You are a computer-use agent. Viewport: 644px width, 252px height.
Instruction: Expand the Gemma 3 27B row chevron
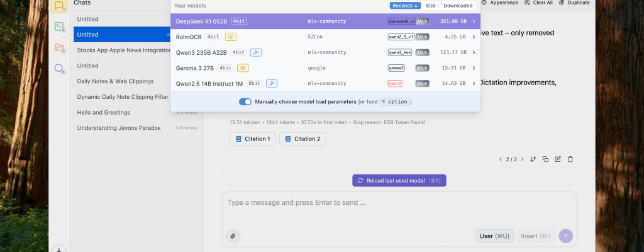(474, 68)
